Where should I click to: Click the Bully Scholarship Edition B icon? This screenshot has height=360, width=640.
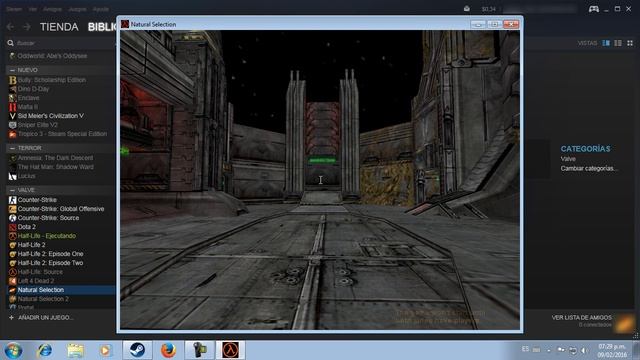pyautogui.click(x=13, y=80)
